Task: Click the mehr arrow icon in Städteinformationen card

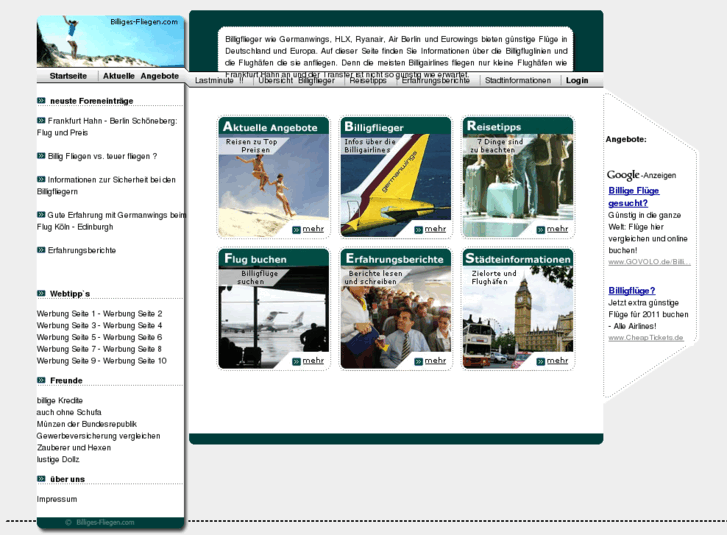Action: tap(541, 361)
